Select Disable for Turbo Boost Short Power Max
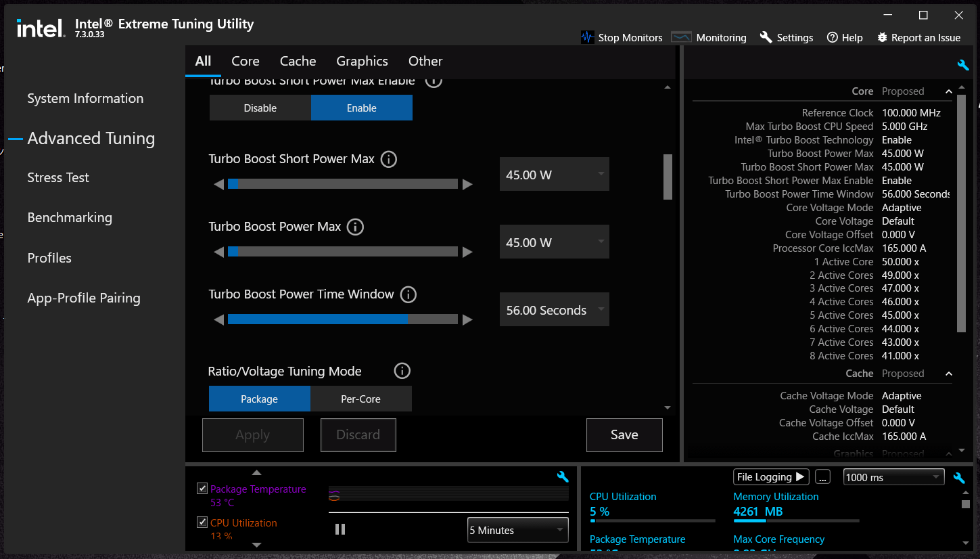 260,108
